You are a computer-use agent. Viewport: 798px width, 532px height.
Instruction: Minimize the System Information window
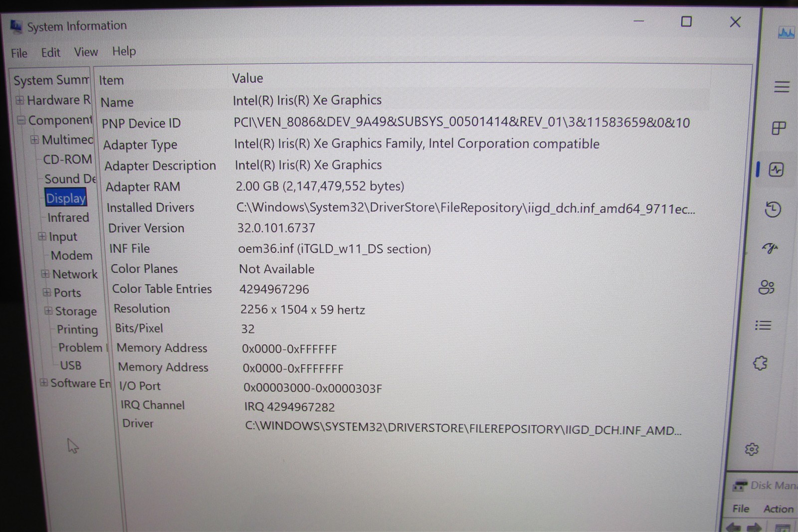[639, 21]
